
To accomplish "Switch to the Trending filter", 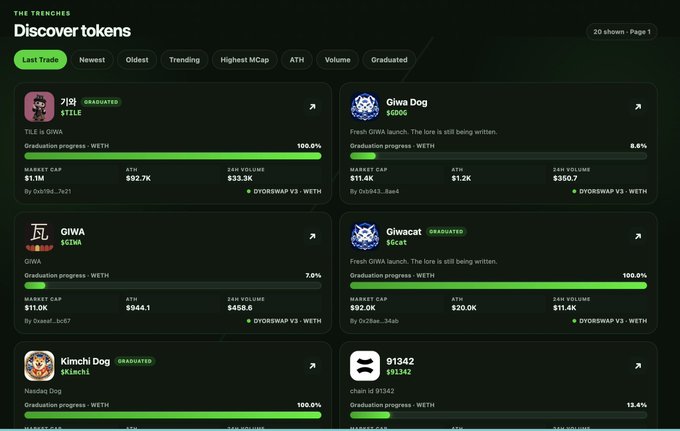I will click(x=184, y=60).
